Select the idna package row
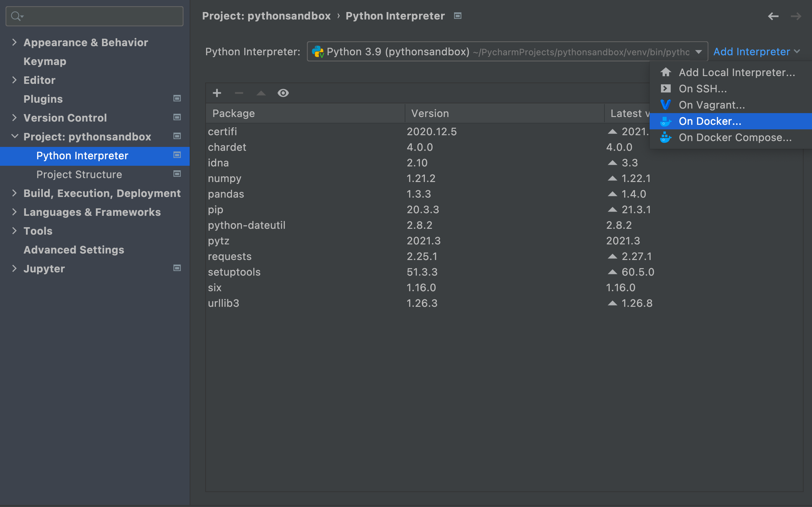812x507 pixels. pyautogui.click(x=504, y=162)
